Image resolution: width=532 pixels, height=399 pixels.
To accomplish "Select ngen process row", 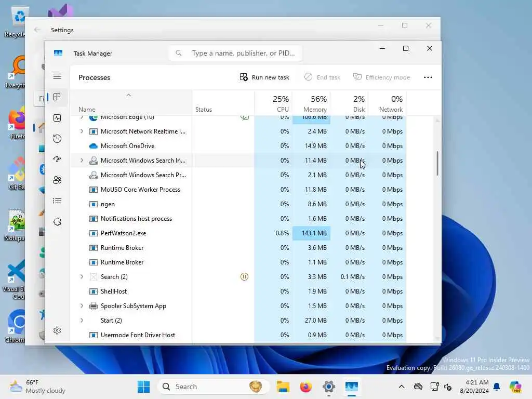I will [x=238, y=204].
